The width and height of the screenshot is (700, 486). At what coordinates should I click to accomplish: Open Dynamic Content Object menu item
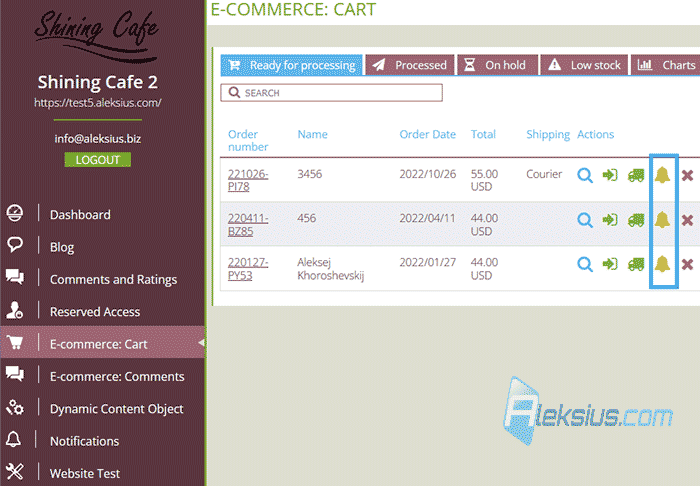tap(117, 409)
